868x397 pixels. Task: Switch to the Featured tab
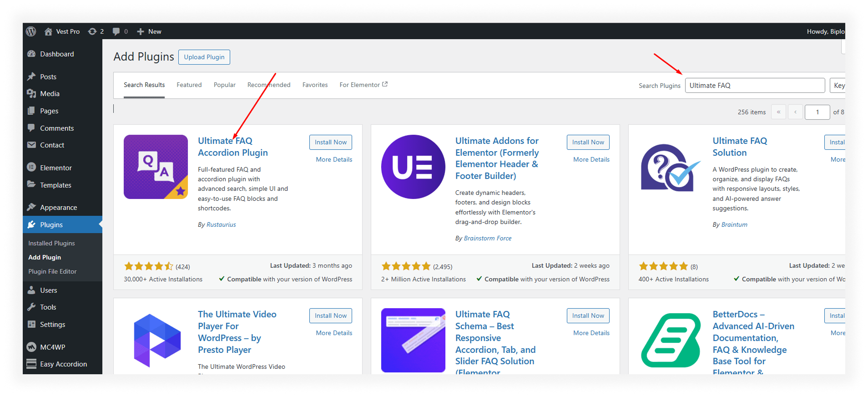tap(189, 85)
